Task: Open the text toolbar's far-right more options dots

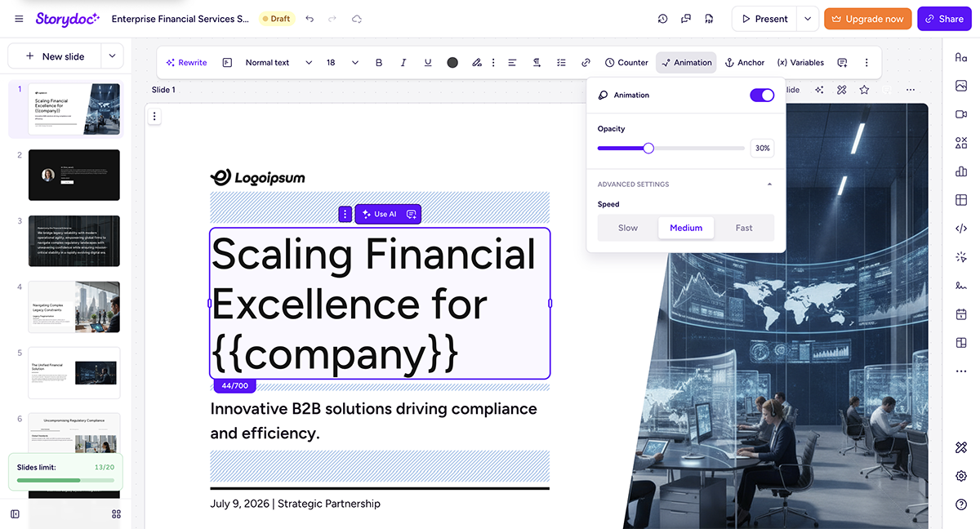Action: 866,62
